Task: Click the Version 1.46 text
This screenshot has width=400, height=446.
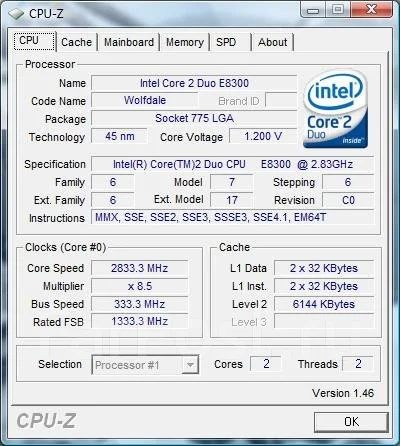Action: click(x=343, y=393)
